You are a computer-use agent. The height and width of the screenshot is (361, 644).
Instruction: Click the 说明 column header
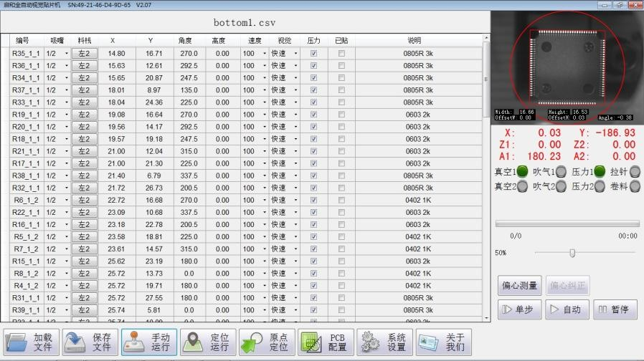click(x=415, y=40)
